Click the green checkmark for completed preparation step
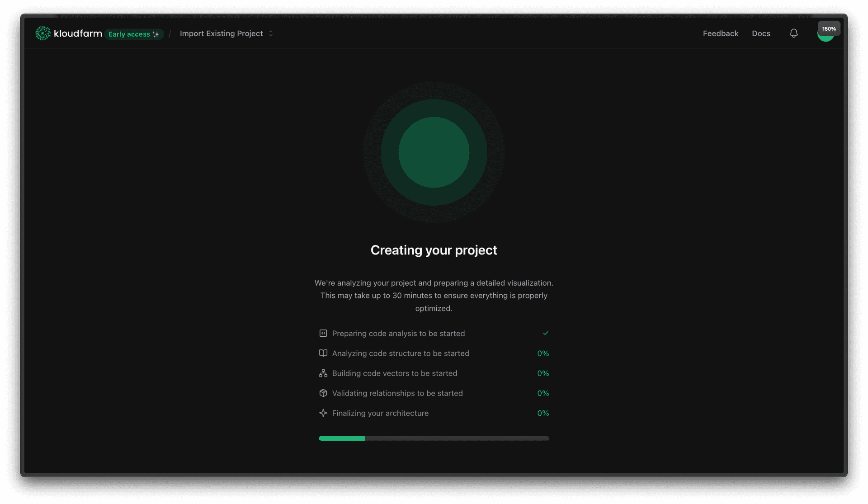The image size is (868, 504). click(x=546, y=333)
